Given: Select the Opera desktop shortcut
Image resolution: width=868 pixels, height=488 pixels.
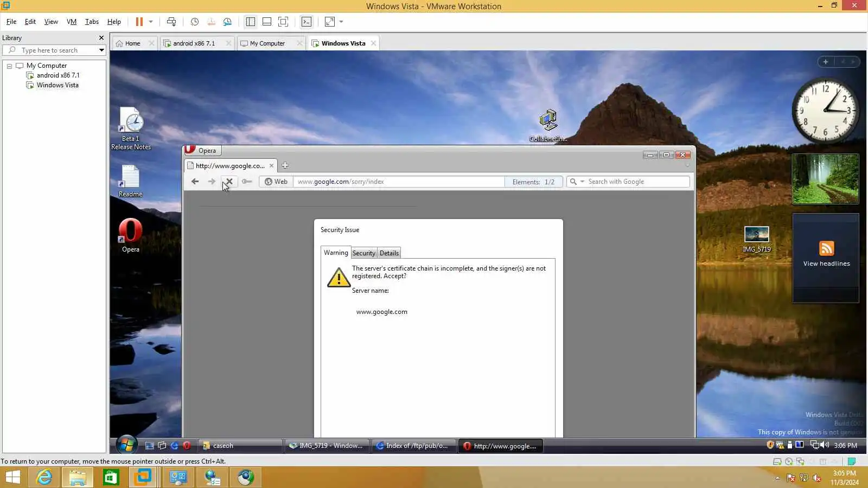Looking at the screenshot, I should pyautogui.click(x=130, y=235).
